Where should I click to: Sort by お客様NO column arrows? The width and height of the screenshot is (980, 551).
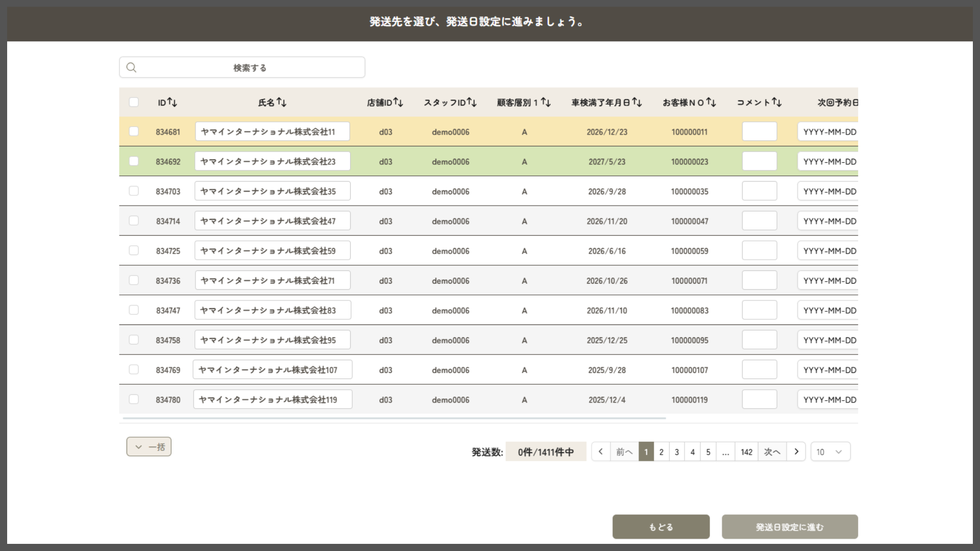tap(710, 103)
